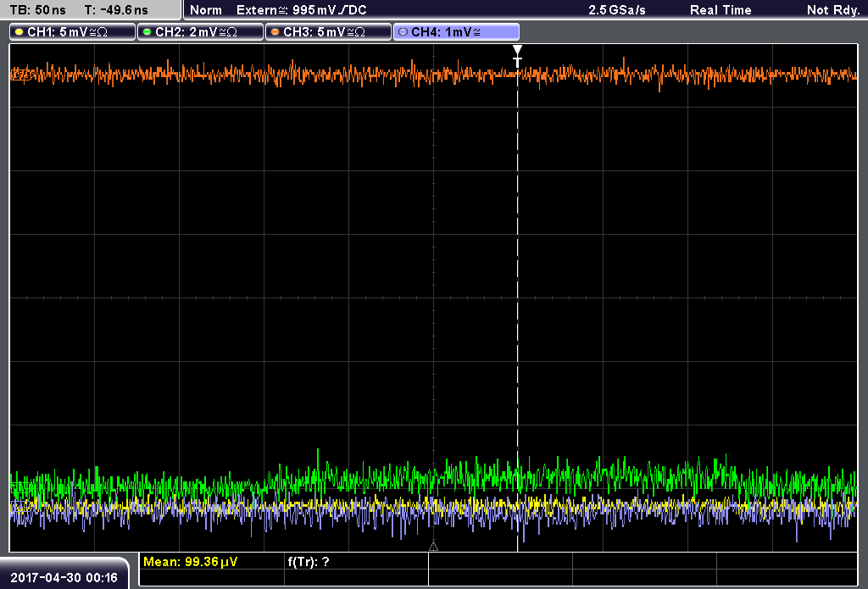Click the green CH2 ground level marker
The width and height of the screenshot is (868, 589).
pos(20,487)
